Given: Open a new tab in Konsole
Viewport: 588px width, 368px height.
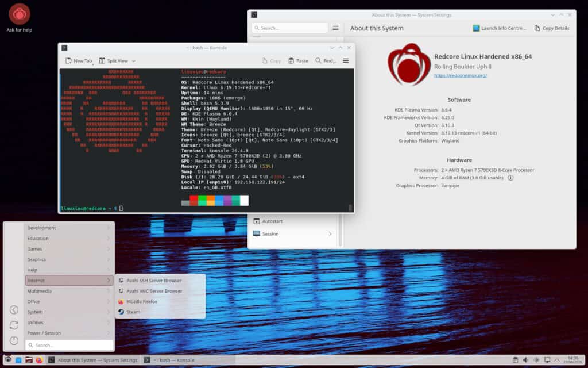Looking at the screenshot, I should click(78, 60).
